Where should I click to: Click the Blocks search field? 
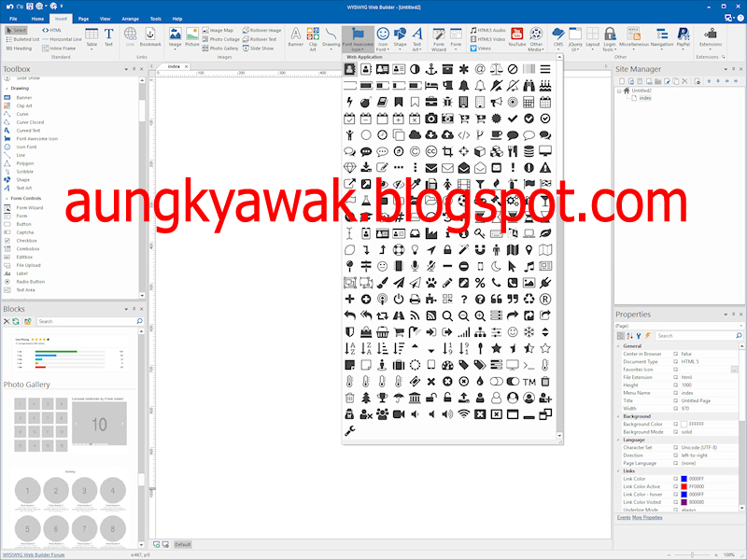click(x=90, y=321)
